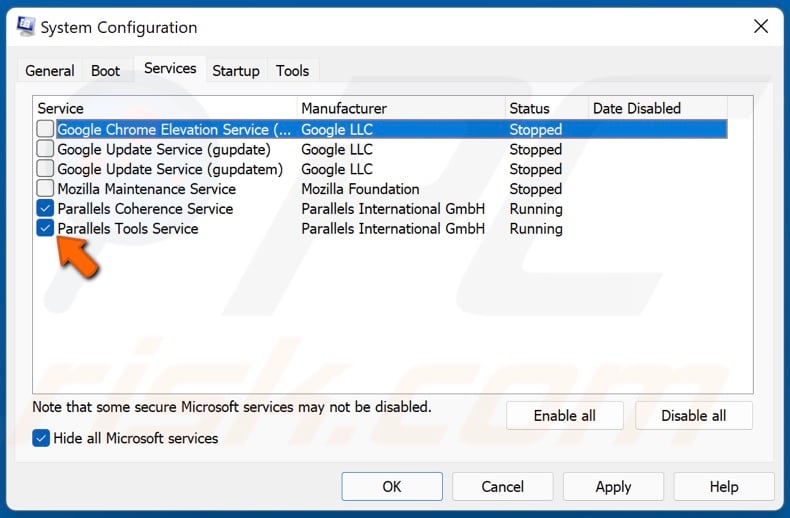Sort by the Status column header
The image size is (790, 518).
tap(547, 108)
